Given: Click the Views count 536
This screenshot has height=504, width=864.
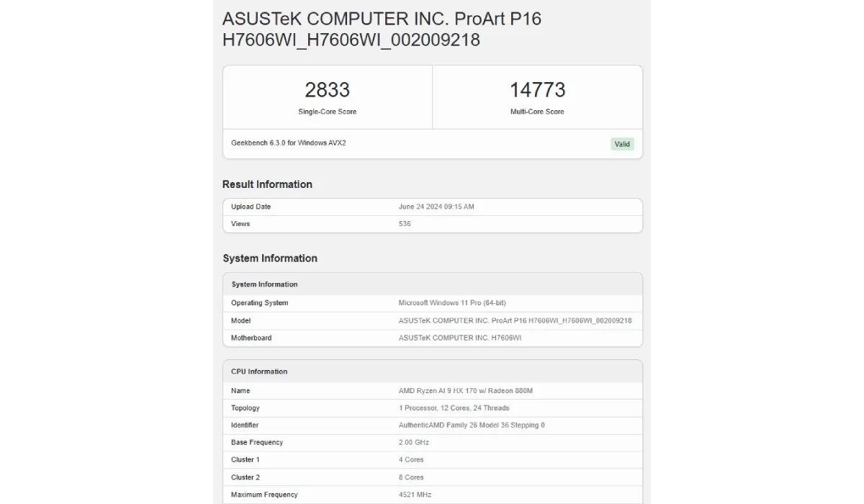Looking at the screenshot, I should pyautogui.click(x=405, y=224).
